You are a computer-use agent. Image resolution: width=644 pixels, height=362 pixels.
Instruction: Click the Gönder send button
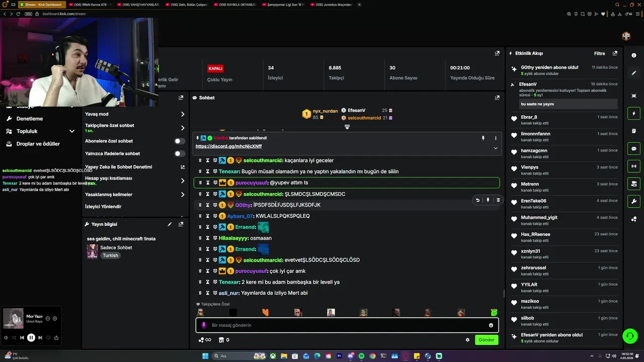[x=487, y=340]
